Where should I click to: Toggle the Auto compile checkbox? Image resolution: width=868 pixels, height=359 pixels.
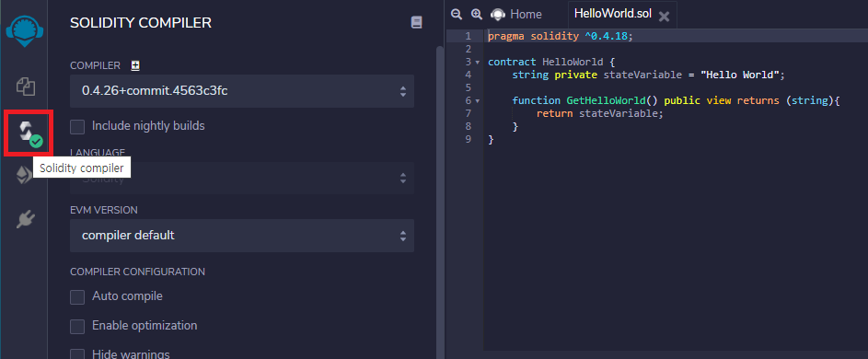point(77,297)
